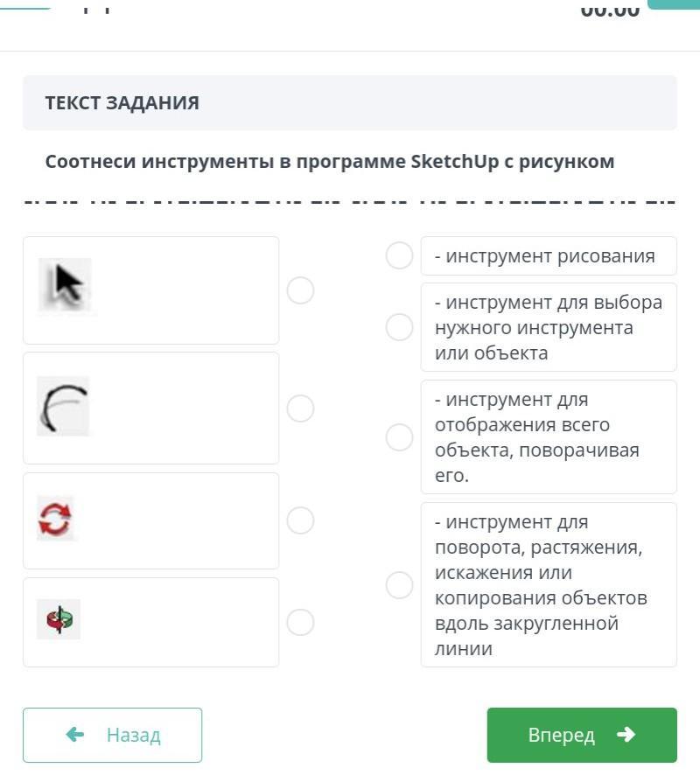Click the red-green Orbit tool icon
This screenshot has width=700, height=775.
pos(59,619)
